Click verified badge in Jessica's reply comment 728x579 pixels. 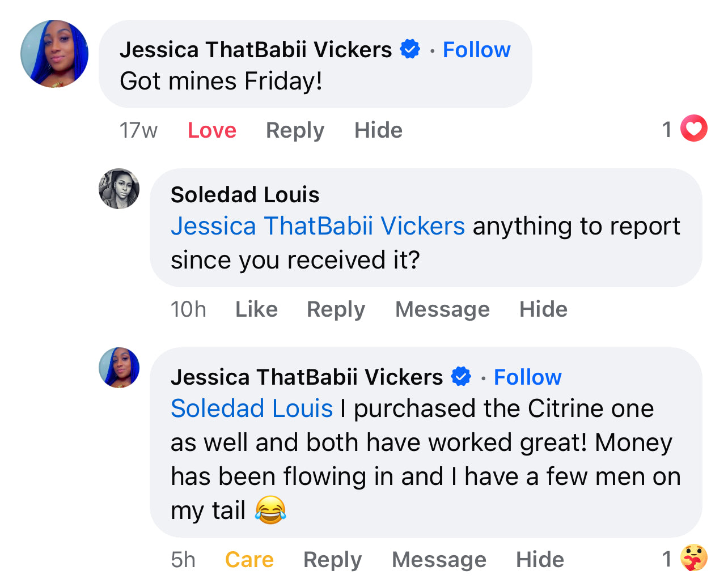pyautogui.click(x=461, y=377)
